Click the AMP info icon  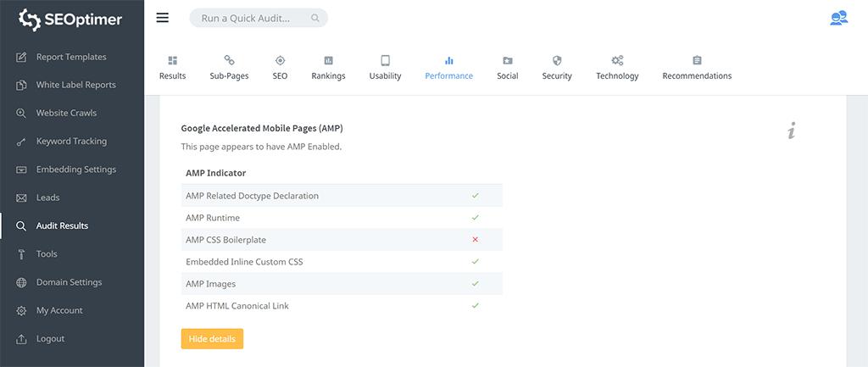coord(791,131)
